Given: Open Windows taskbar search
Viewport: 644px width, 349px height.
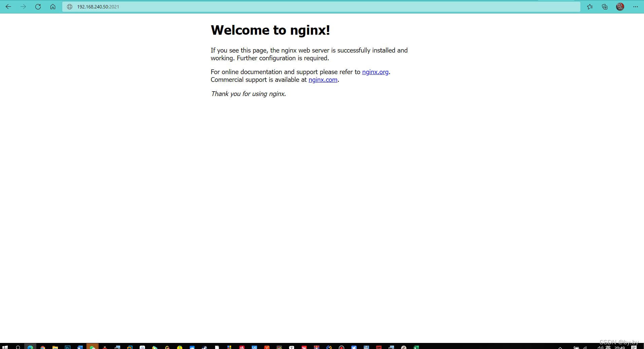Looking at the screenshot, I should pos(18,347).
